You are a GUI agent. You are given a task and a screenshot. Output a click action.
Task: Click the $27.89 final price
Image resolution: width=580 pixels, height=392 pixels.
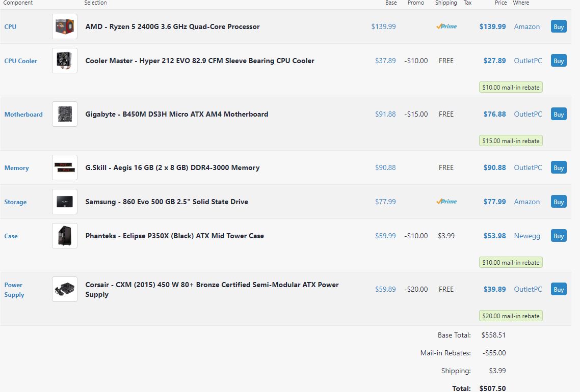(x=494, y=61)
